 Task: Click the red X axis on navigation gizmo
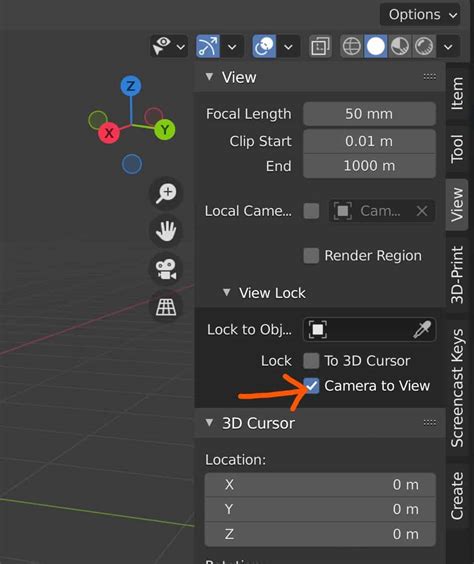point(109,133)
